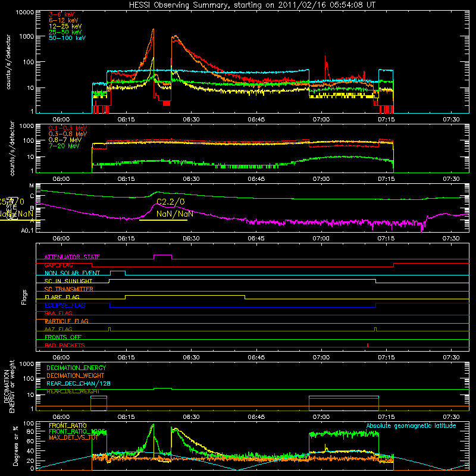Screen dimensions: 476x476
Task: Click the DECIMATION_ENERGY legend label
Action: click(76, 368)
